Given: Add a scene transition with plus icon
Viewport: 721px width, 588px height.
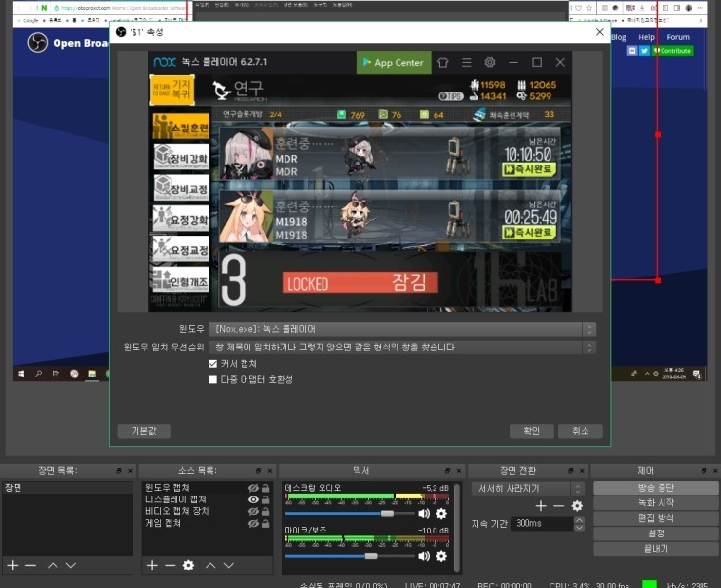Looking at the screenshot, I should pos(541,506).
